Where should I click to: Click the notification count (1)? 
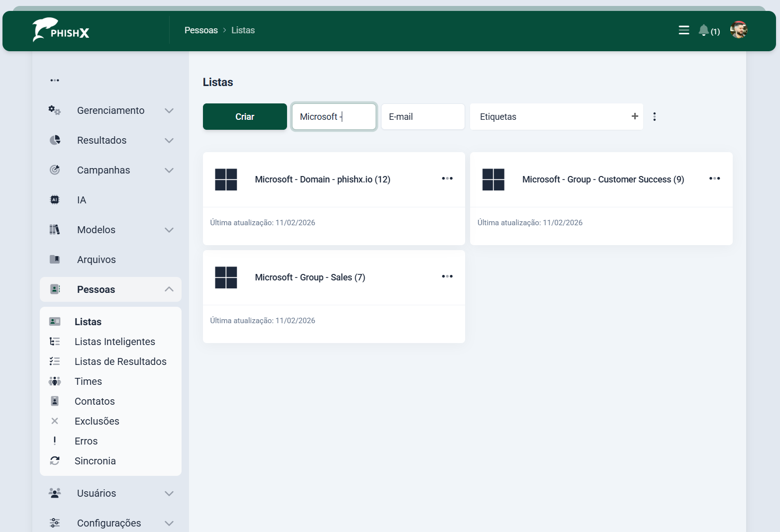pos(715,32)
